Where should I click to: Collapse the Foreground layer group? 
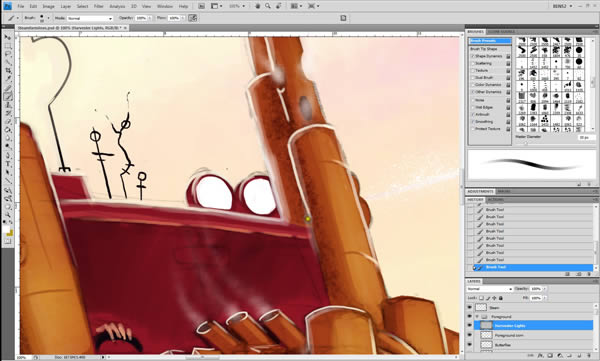[477, 317]
